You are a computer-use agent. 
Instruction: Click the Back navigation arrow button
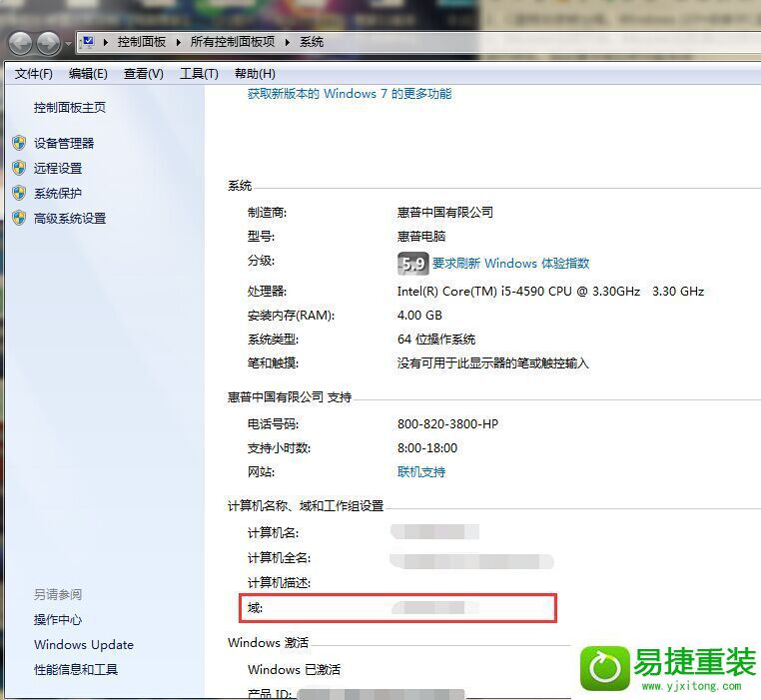[20, 44]
